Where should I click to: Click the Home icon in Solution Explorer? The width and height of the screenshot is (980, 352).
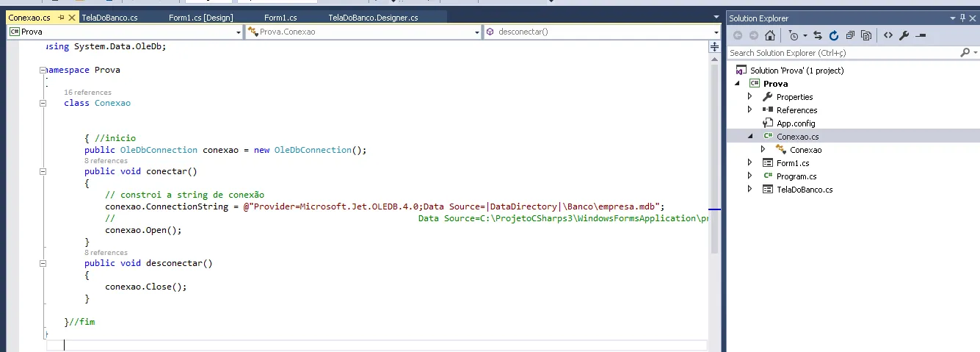[769, 35]
